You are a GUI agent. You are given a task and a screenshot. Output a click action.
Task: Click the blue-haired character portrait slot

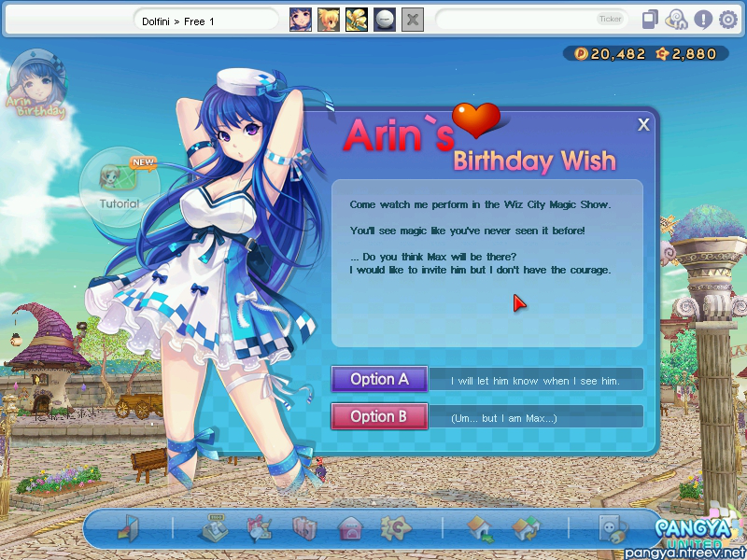click(x=301, y=20)
